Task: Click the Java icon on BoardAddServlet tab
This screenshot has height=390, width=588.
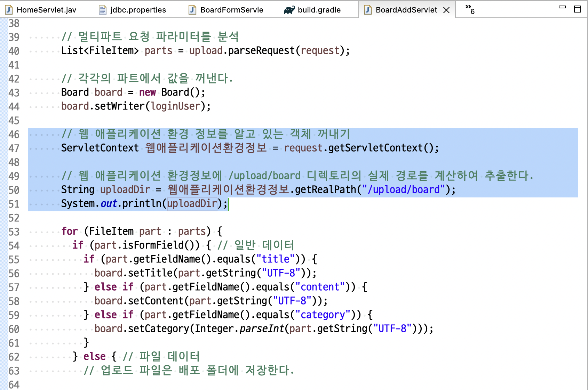Action: [x=368, y=10]
